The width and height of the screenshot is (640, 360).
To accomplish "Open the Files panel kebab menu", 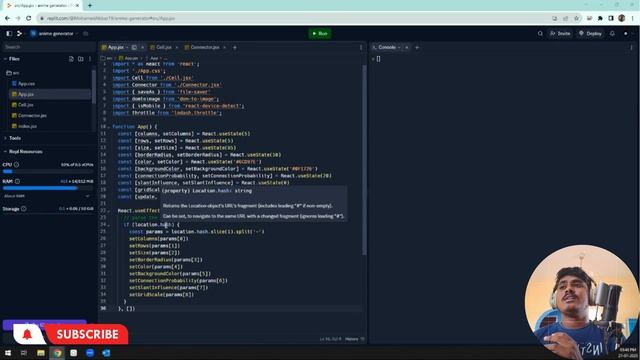I will click(x=90, y=59).
